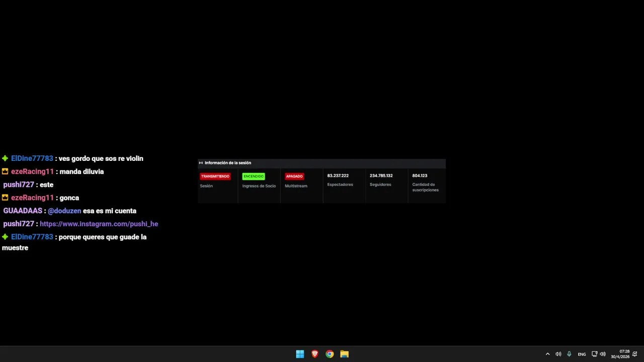Click username ezeRacing11 on 'manda diluvia' message
The width and height of the screenshot is (644, 362).
(32, 171)
